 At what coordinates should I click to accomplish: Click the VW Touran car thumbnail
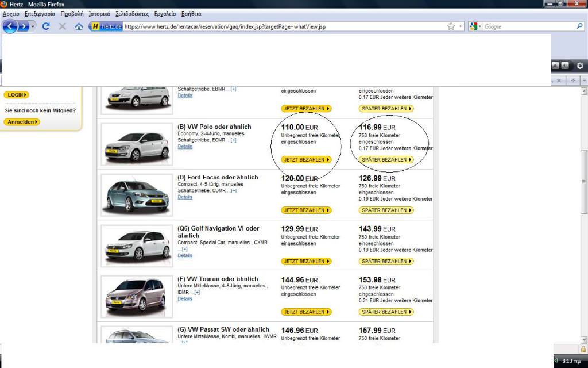pos(137,297)
